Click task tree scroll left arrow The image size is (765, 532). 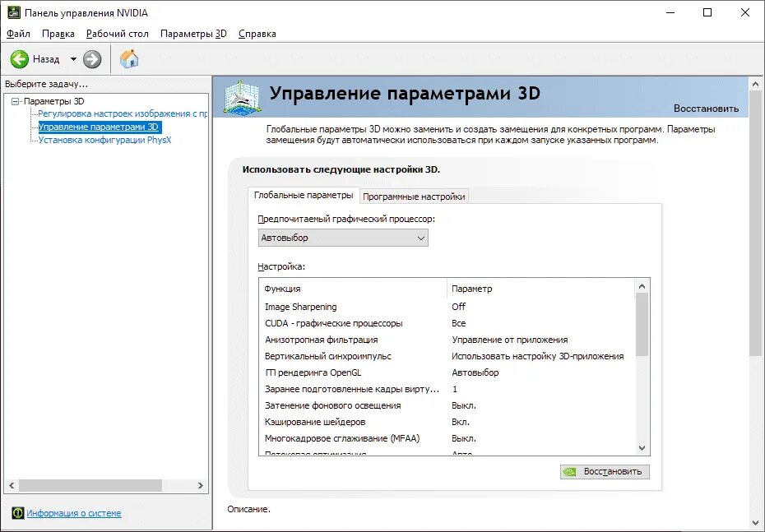(12, 486)
